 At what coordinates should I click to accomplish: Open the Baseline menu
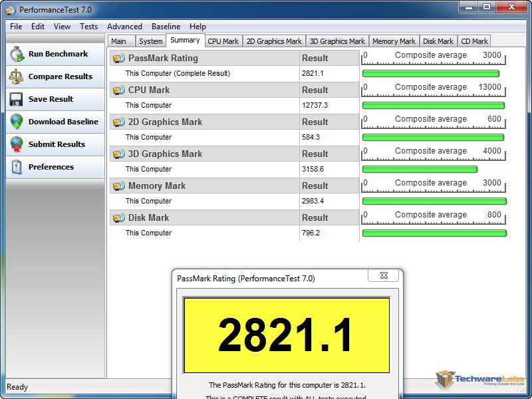pyautogui.click(x=166, y=27)
